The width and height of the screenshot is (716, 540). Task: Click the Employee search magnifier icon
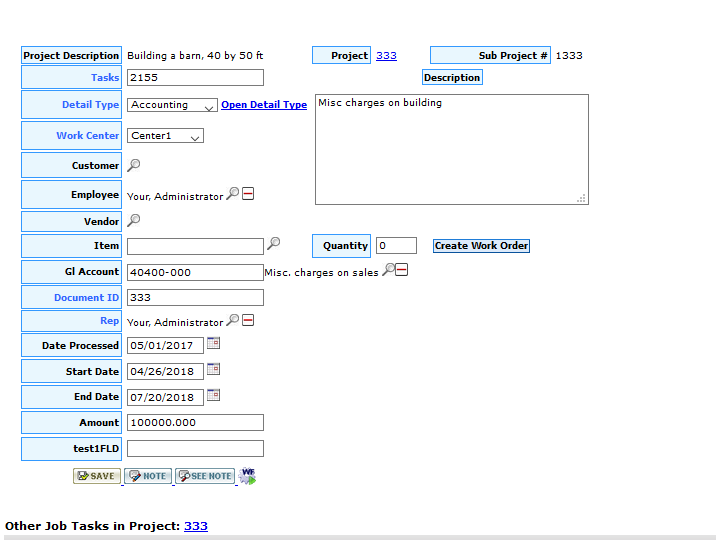point(232,194)
